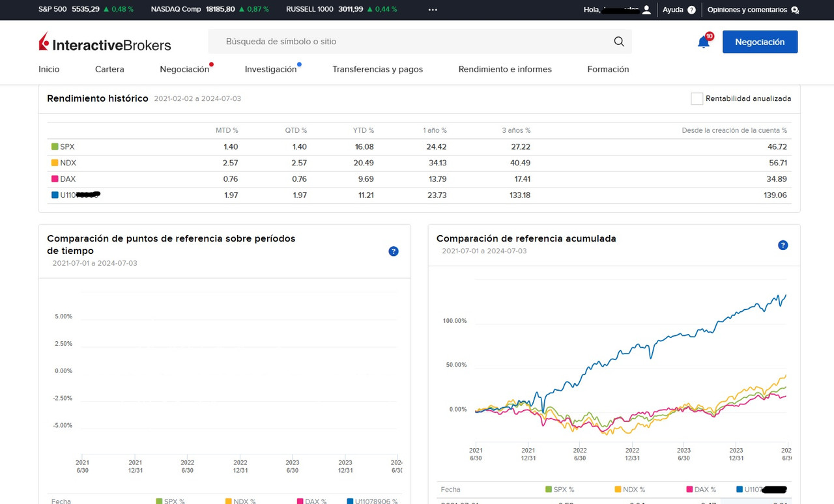
Task: Click Desde la creación de la cuenta header
Action: 734,131
